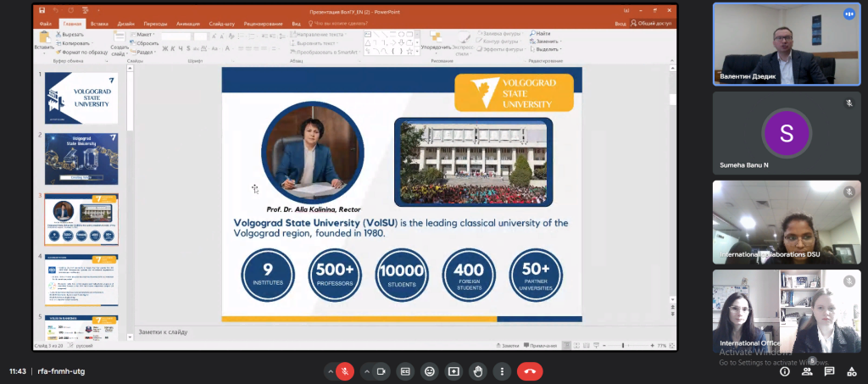Click the Упорядочить arrange icon
The image size is (868, 384).
pos(436,37)
